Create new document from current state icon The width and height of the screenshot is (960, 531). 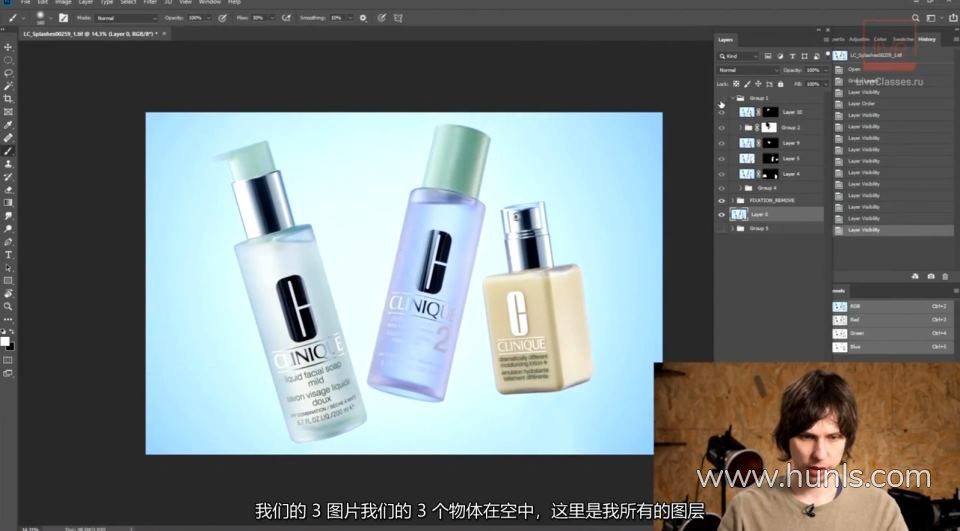(915, 277)
